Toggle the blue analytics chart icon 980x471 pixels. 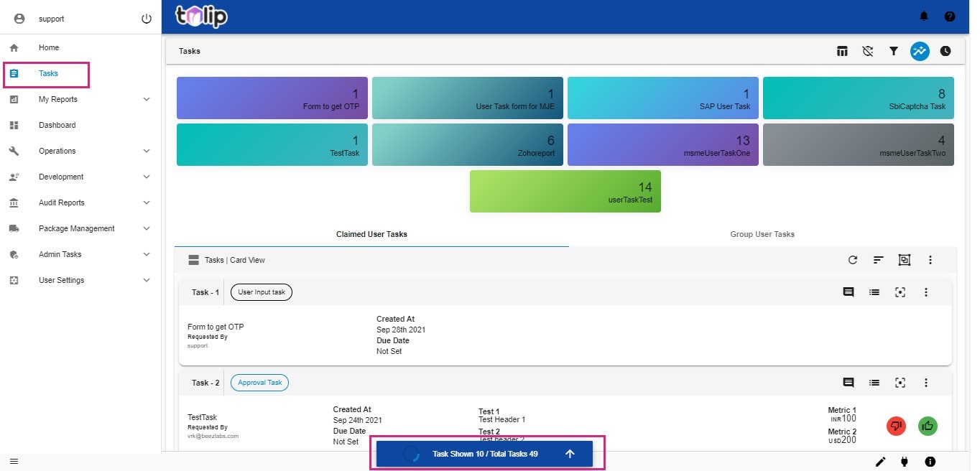(x=920, y=51)
